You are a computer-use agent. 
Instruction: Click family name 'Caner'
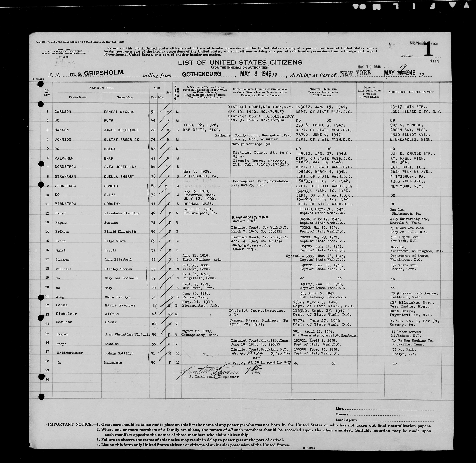(60, 213)
